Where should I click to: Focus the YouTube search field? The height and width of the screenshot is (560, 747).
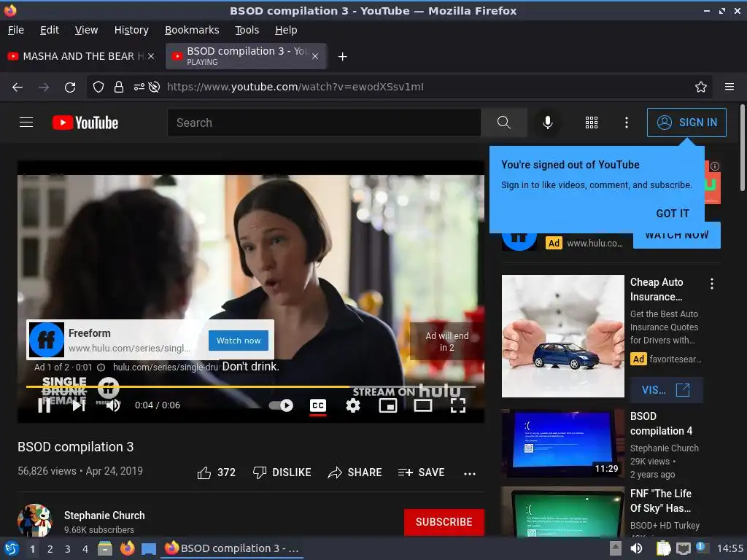click(x=324, y=122)
